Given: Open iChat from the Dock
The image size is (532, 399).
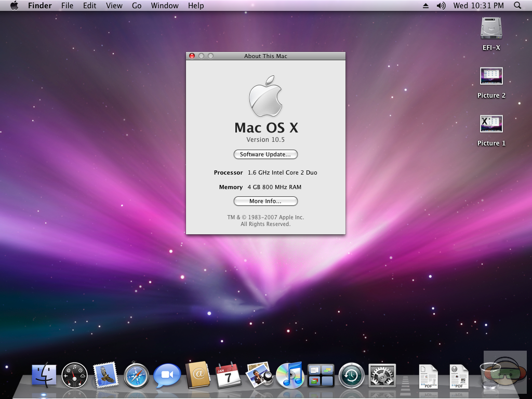Looking at the screenshot, I should coord(167,375).
